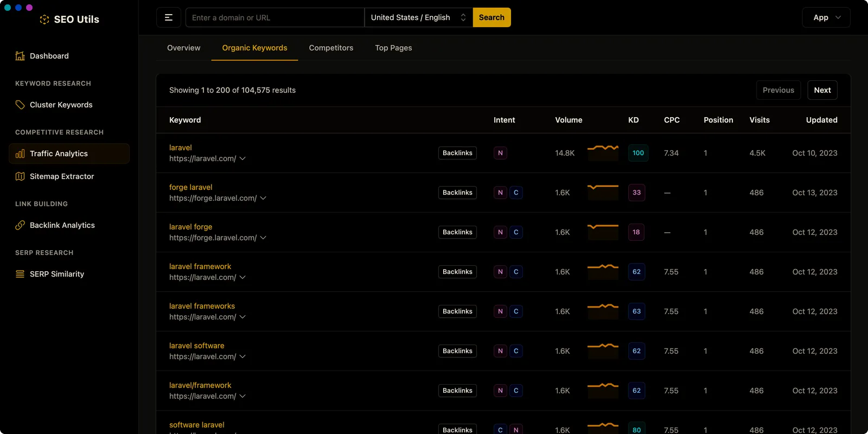Click the 'Oct 10, 2023' updated date
868x434 pixels.
[815, 153]
